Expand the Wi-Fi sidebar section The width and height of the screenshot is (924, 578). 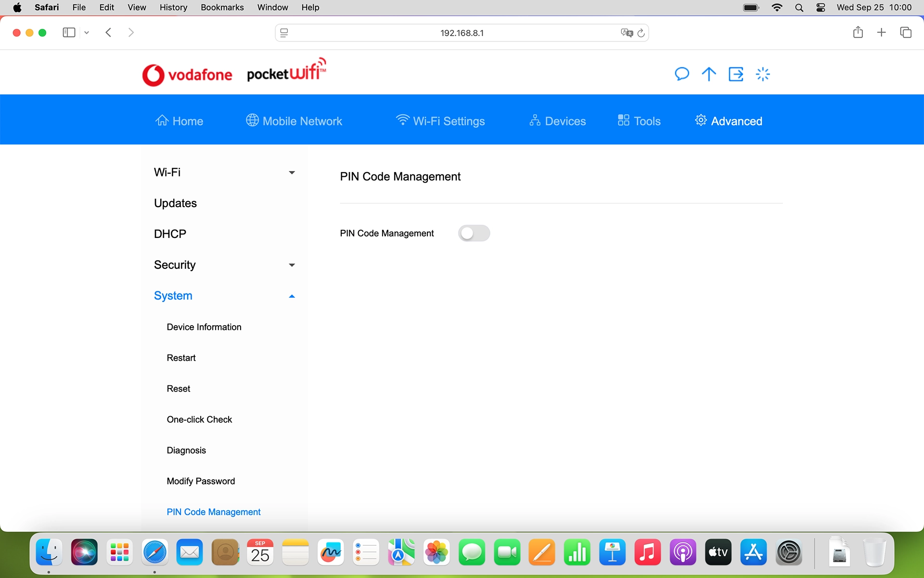click(x=292, y=172)
